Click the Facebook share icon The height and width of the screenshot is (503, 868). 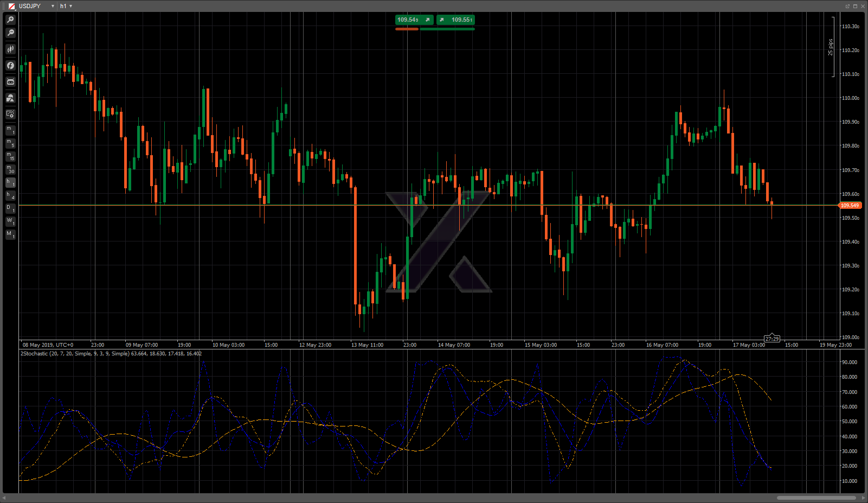(x=10, y=66)
